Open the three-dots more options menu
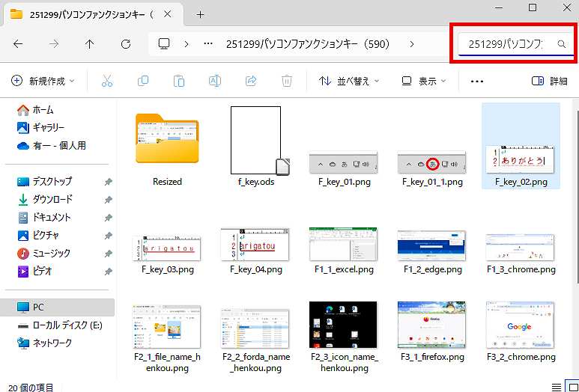Image resolution: width=579 pixels, height=392 pixels. (477, 81)
